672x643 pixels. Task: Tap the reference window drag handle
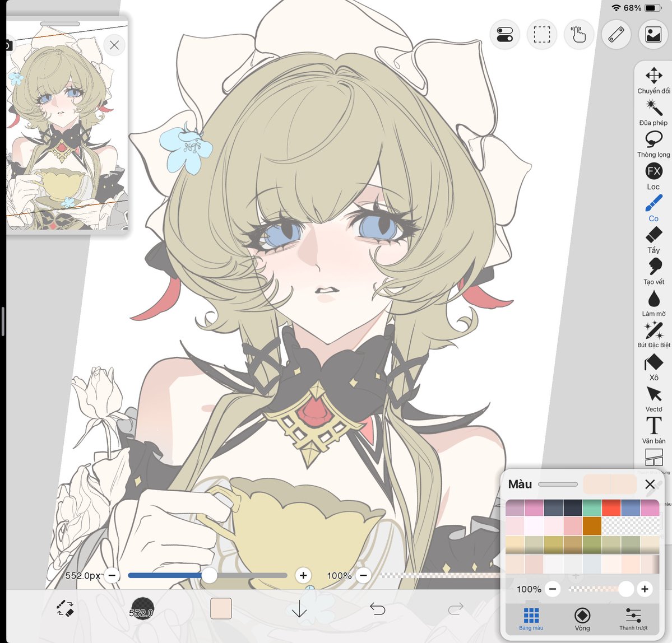[60, 24]
